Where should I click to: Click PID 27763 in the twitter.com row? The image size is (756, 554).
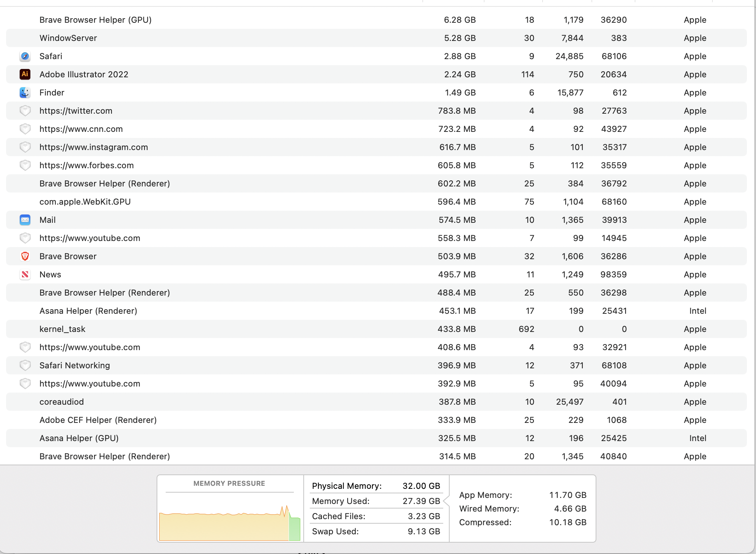(x=614, y=111)
